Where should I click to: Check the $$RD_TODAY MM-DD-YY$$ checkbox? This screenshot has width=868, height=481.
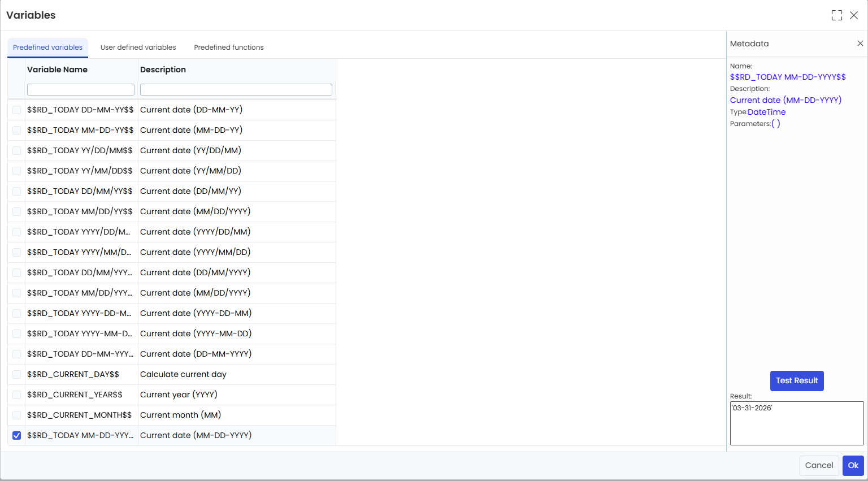(17, 130)
